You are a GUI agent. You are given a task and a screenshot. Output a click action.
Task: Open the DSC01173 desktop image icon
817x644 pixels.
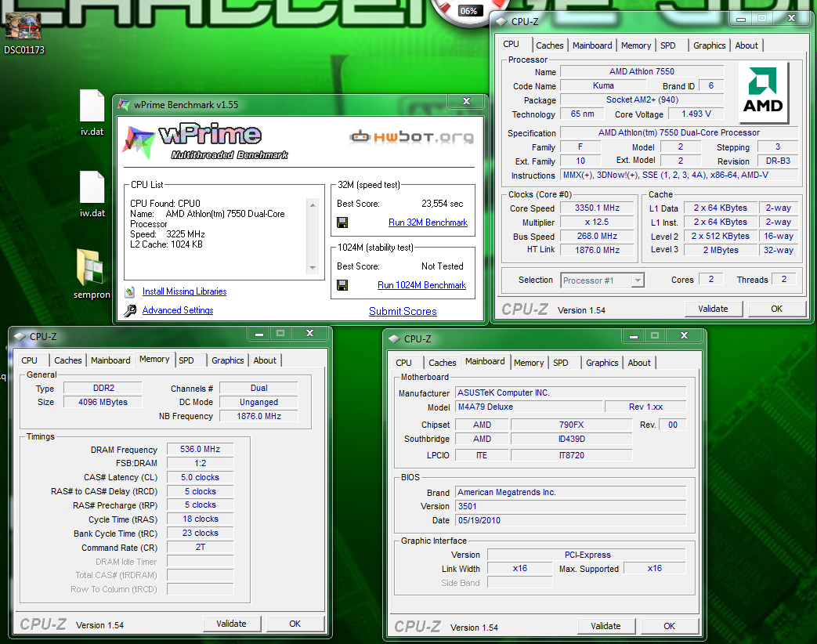coord(23,26)
